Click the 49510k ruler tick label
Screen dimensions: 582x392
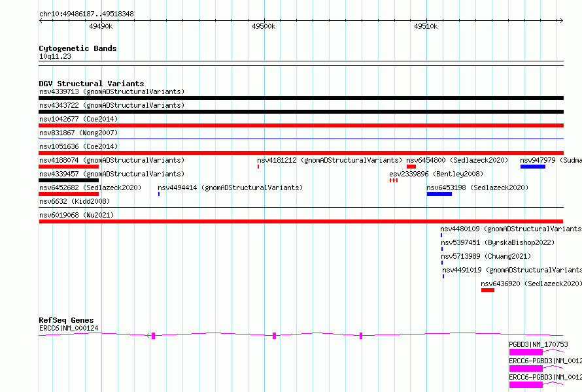pyautogui.click(x=426, y=26)
